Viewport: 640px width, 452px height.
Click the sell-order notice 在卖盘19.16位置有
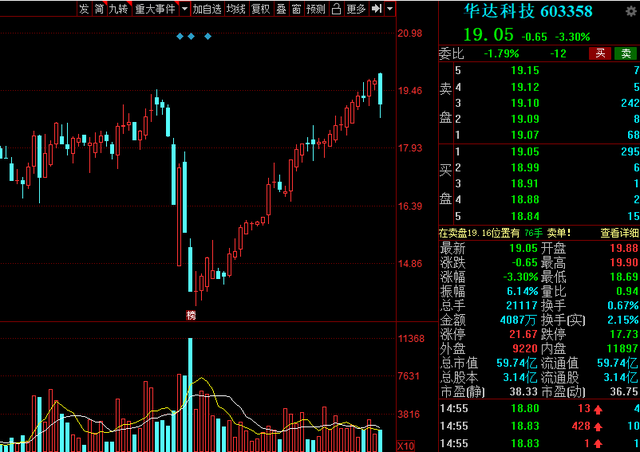tap(479, 233)
